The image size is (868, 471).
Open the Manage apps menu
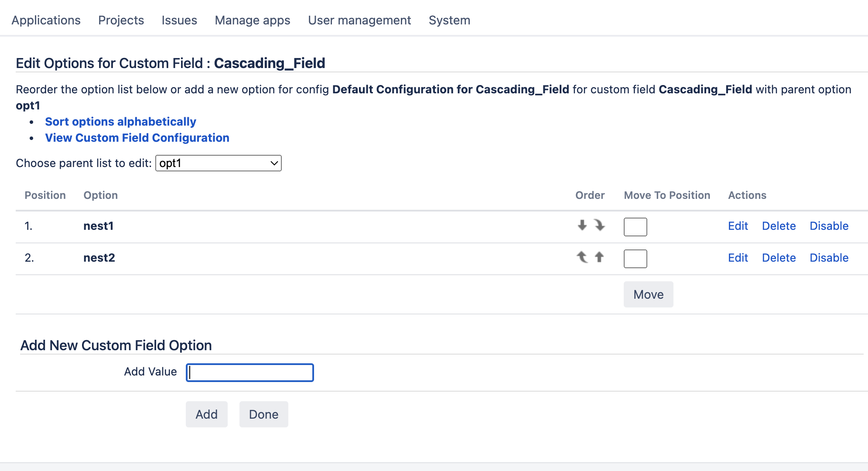pos(252,20)
